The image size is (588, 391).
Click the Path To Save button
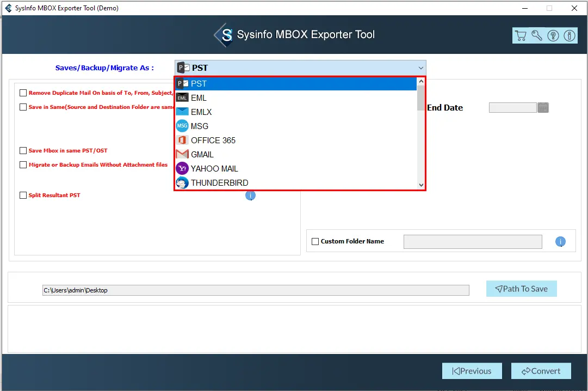(521, 289)
